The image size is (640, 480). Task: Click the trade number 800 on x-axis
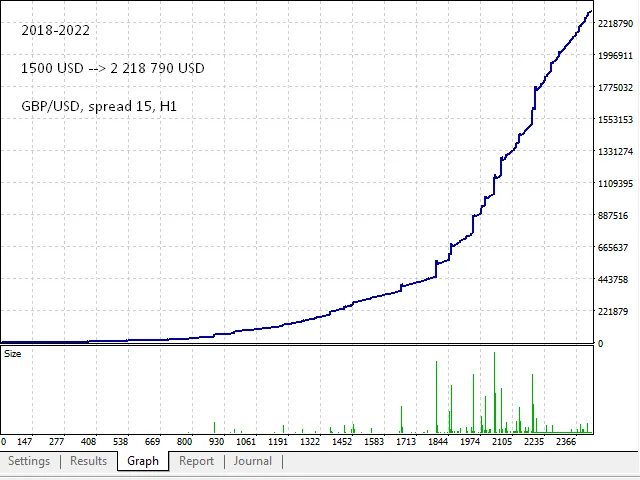tap(184, 442)
